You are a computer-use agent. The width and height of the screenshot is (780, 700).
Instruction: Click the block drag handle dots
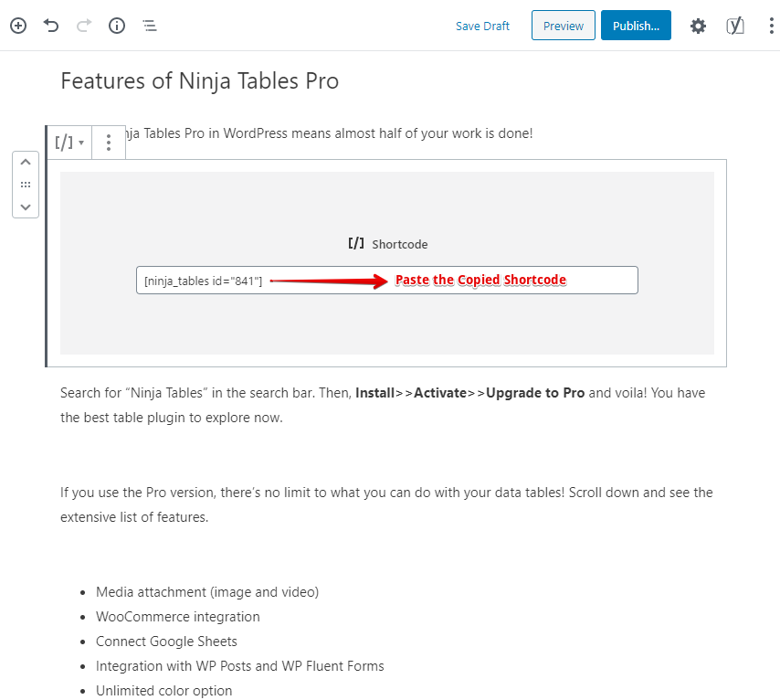click(26, 185)
